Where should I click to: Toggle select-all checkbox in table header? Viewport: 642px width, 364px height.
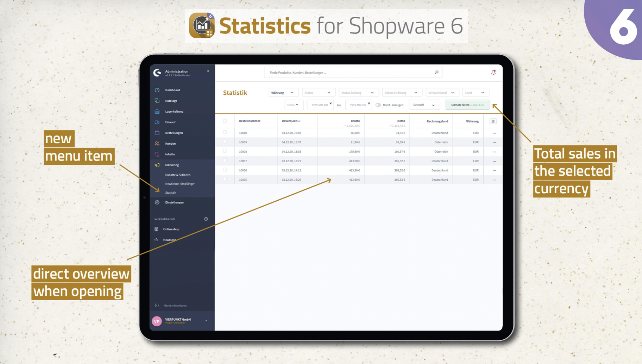tap(225, 121)
